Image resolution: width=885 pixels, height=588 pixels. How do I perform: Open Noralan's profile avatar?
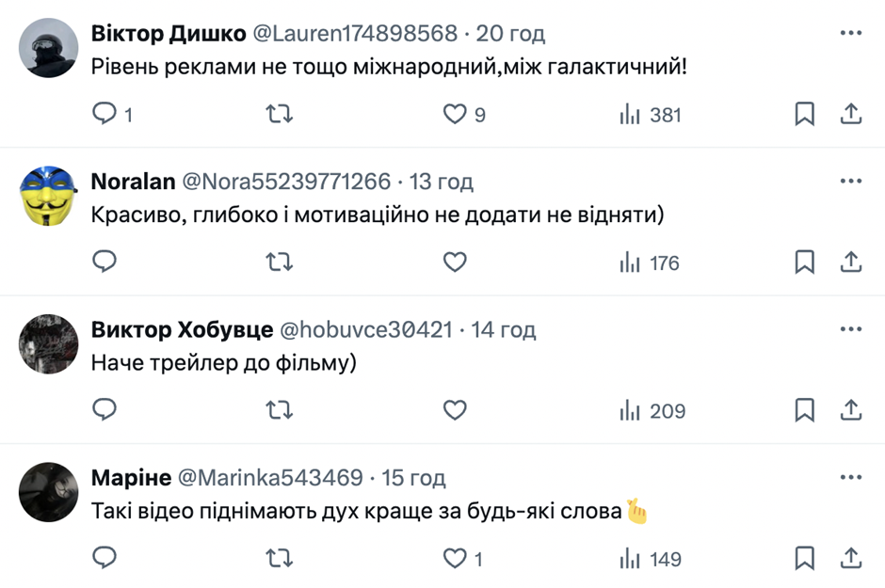[x=48, y=195]
